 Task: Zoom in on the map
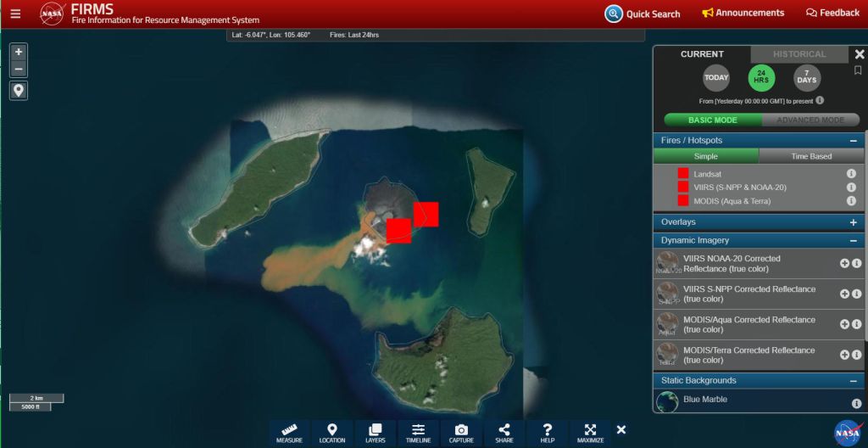coord(19,52)
